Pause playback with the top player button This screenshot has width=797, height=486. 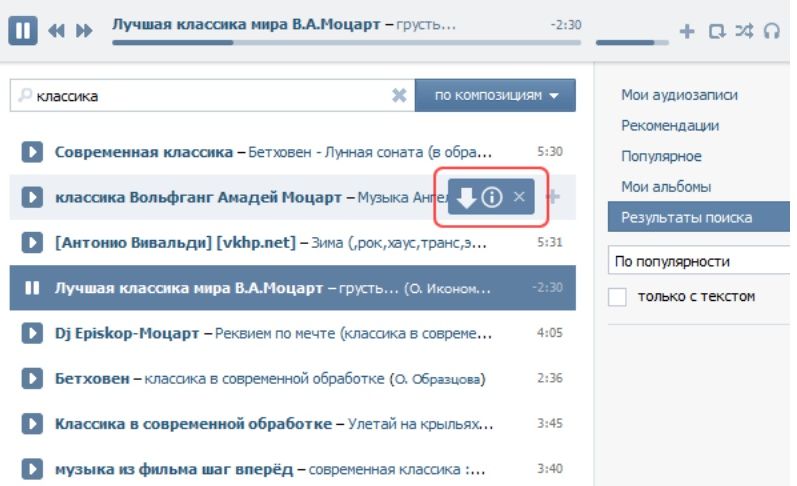[x=23, y=31]
